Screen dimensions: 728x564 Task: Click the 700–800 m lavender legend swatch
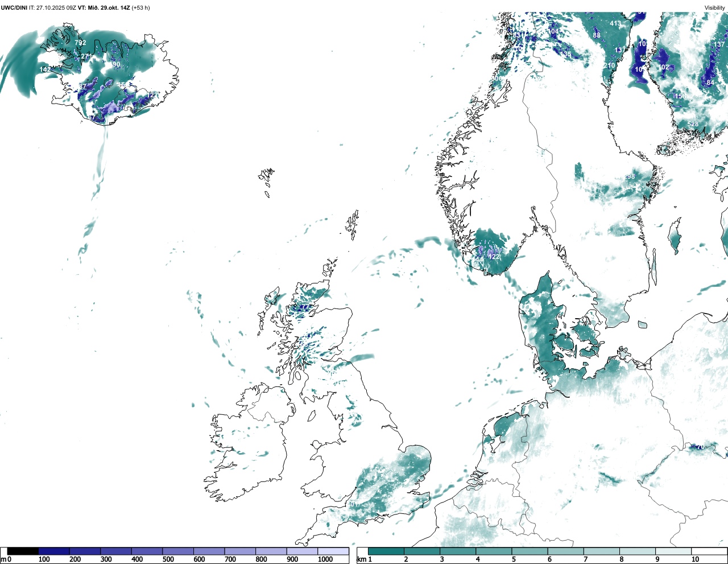coord(240,551)
